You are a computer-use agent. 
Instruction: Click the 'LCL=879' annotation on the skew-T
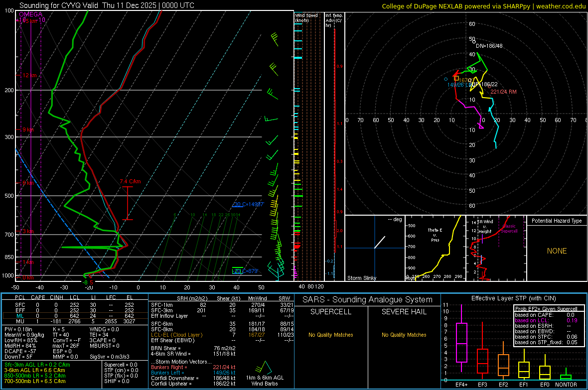point(245,271)
